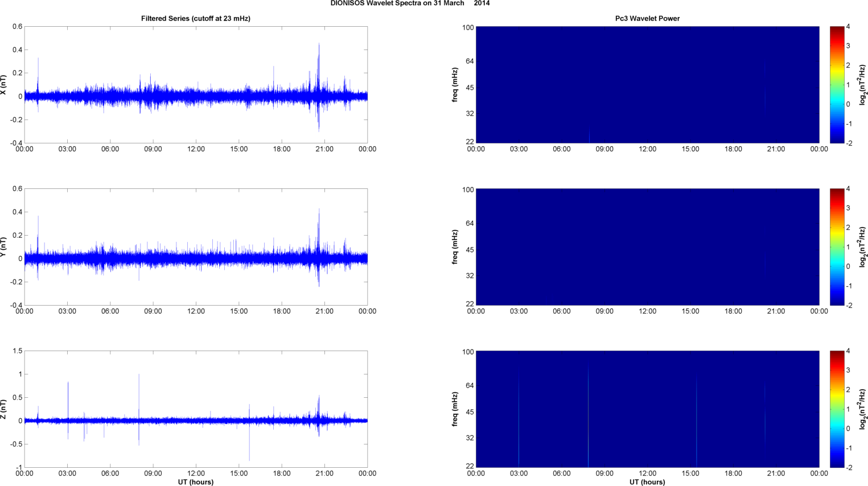The image size is (868, 486).
Task: Click the 21:00 tick under the Y series plot
Action: click(x=324, y=311)
